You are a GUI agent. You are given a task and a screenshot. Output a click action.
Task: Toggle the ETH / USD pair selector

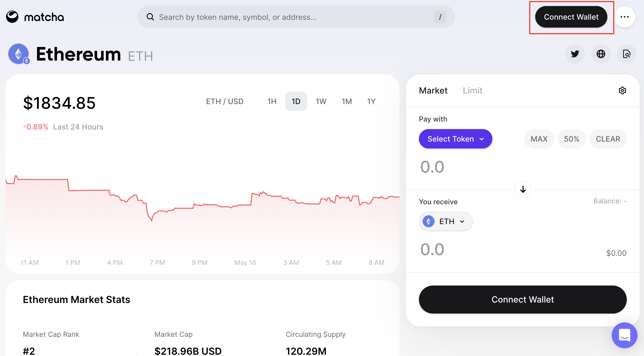(224, 101)
